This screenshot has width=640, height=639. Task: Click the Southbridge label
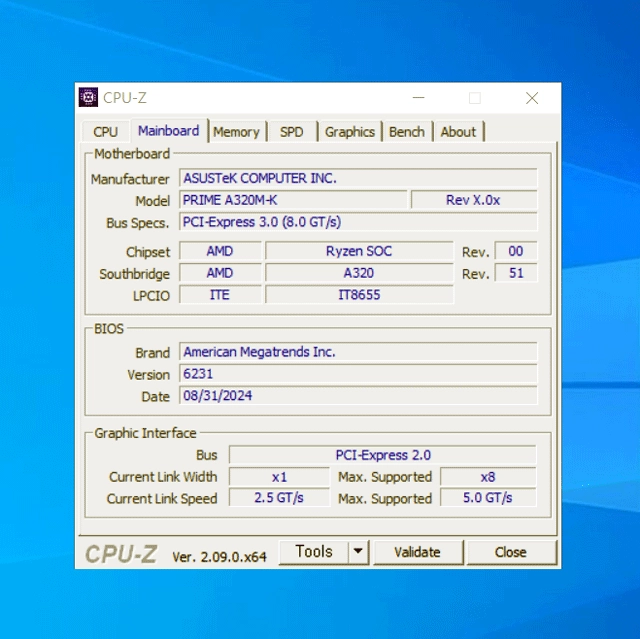(x=134, y=274)
